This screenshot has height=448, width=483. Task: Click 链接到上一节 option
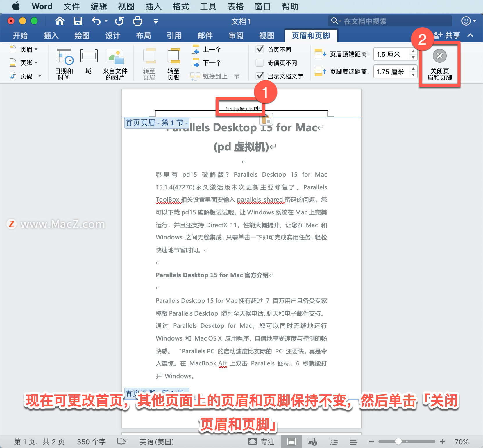215,76
